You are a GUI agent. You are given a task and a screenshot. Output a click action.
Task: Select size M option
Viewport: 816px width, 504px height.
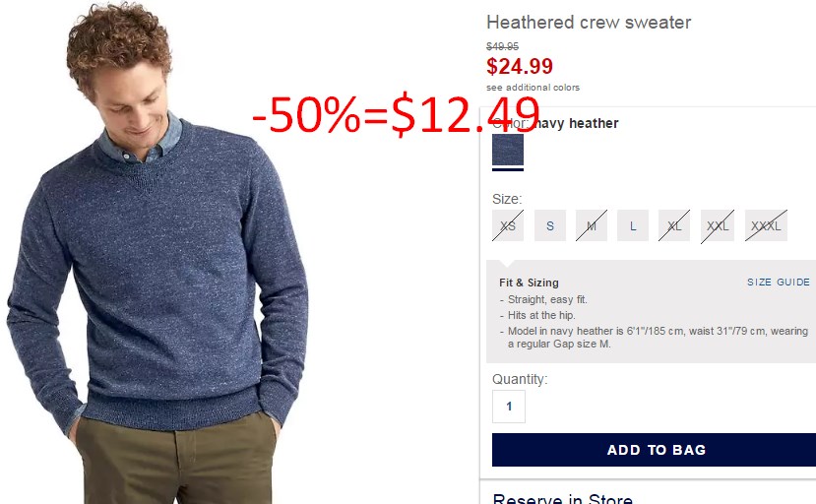coord(592,225)
